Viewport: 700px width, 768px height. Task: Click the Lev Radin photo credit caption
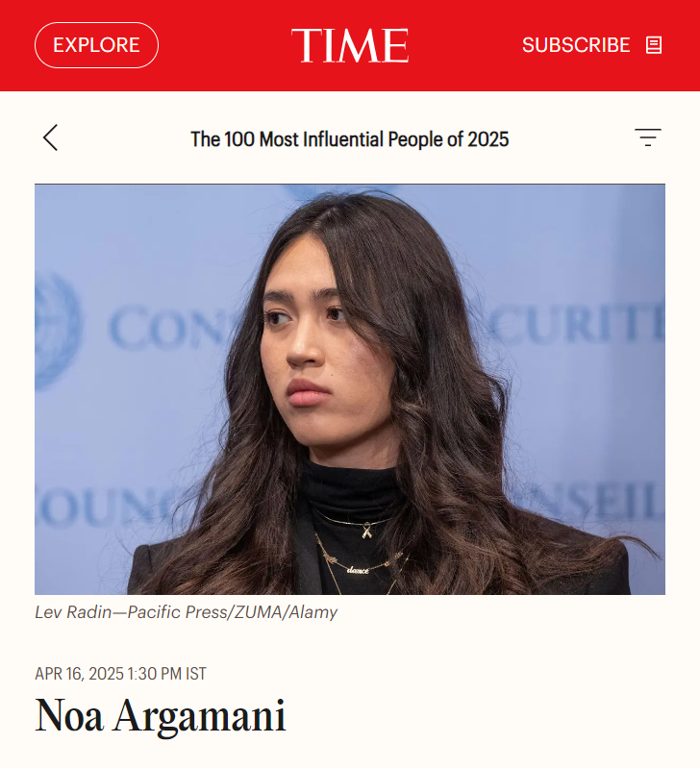pyautogui.click(x=187, y=612)
